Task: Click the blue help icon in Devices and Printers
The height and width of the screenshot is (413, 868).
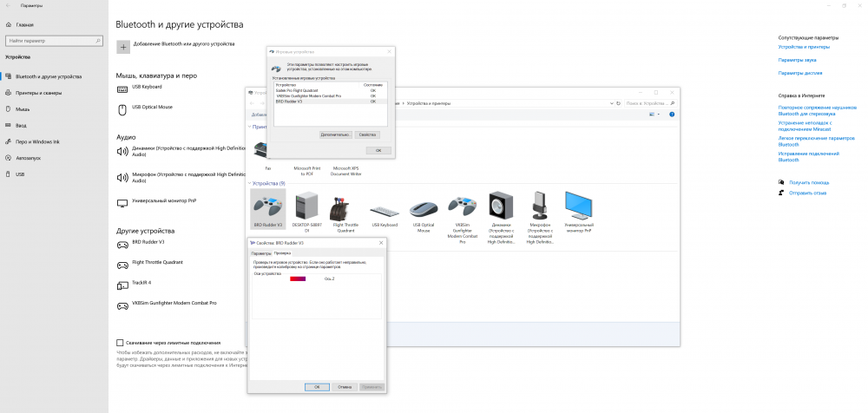Action: pyautogui.click(x=672, y=115)
